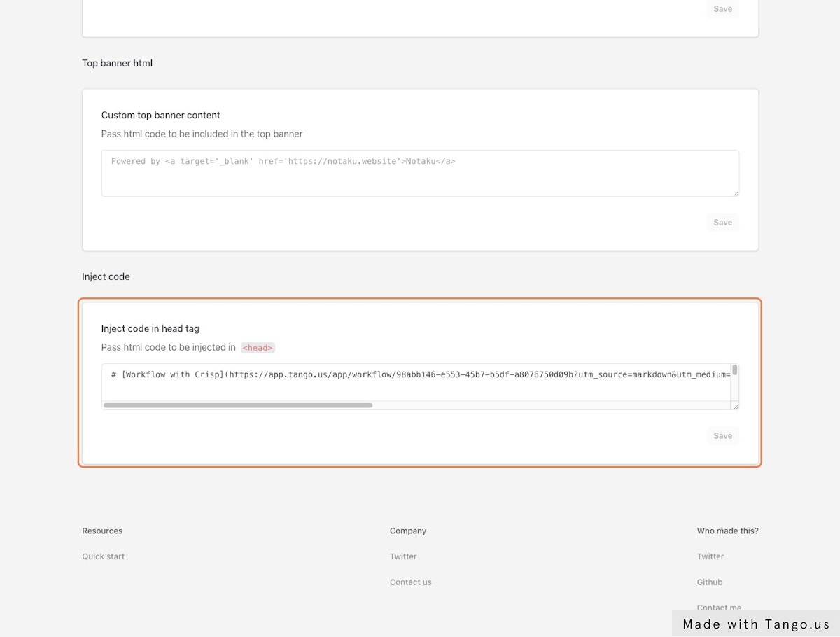Follow the Contact me link
840x637 pixels.
pos(719,607)
